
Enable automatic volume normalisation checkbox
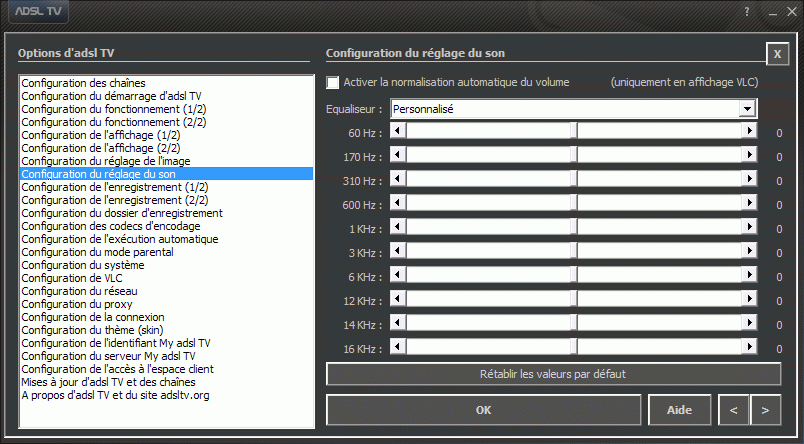tap(333, 82)
